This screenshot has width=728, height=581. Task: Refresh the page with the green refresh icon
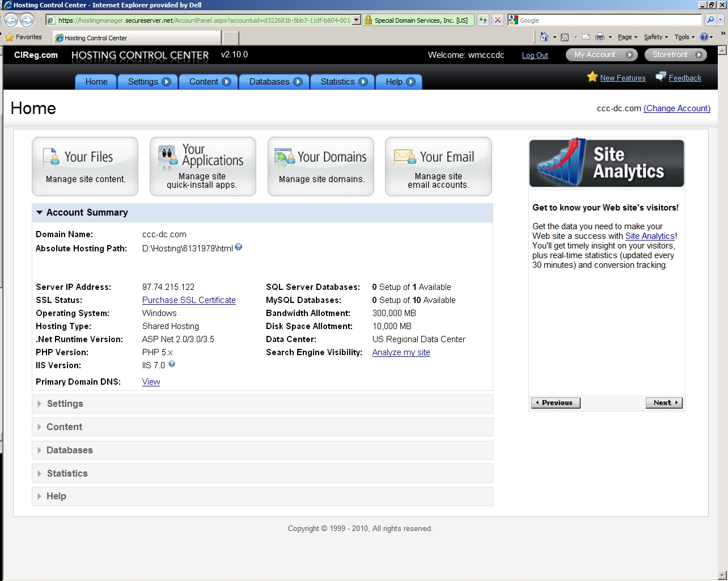coord(482,20)
